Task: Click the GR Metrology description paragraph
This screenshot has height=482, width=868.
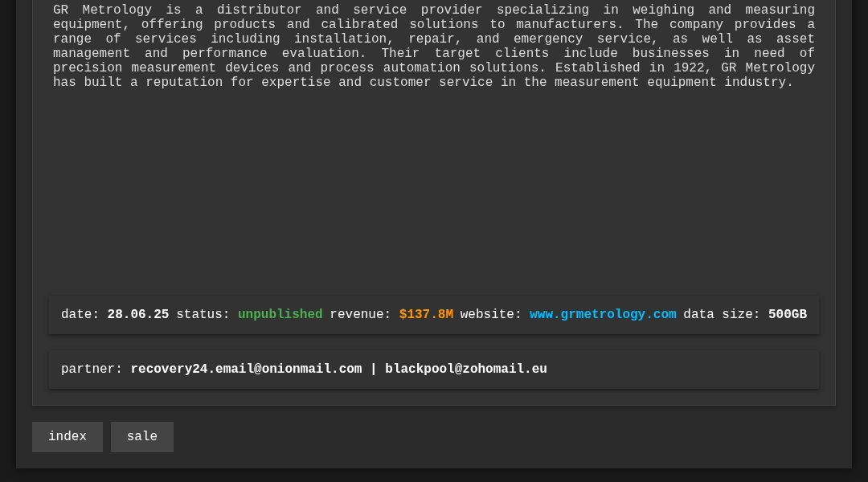Action: coord(434,46)
